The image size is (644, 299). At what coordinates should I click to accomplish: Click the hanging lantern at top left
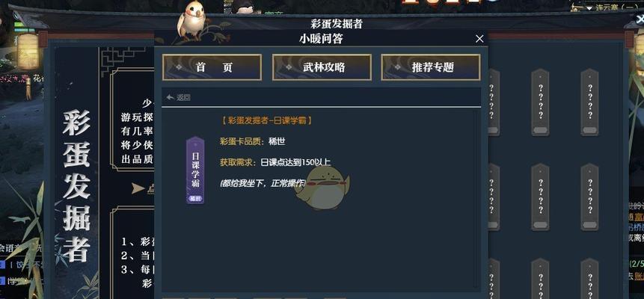(28, 52)
